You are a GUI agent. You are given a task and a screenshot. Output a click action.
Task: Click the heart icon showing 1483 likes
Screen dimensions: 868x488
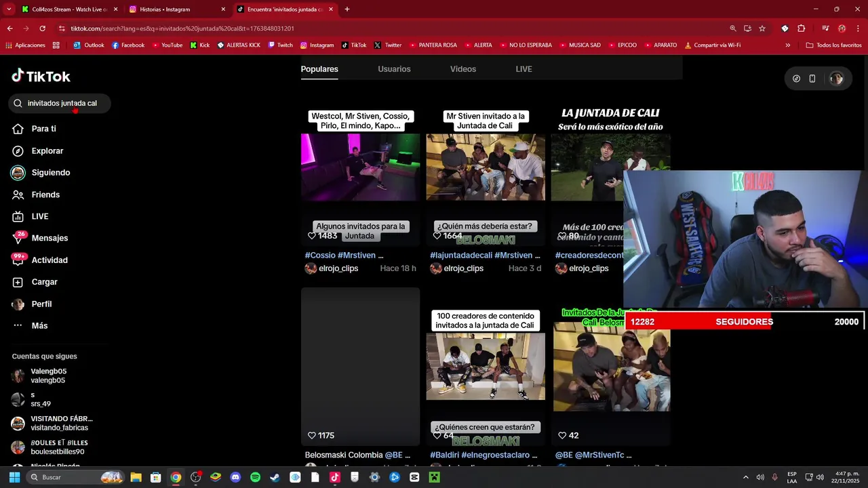(312, 236)
